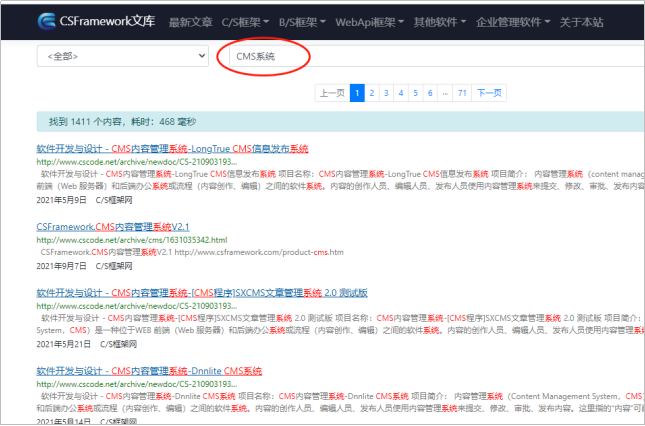The image size is (645, 426).
Task: Expand the 企业管理软件 navigation dropdown
Action: point(513,22)
